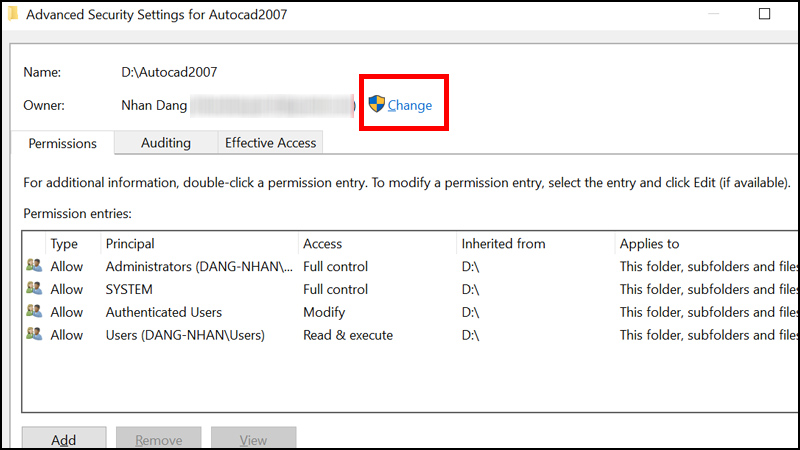The height and width of the screenshot is (450, 800).
Task: Click the View button
Action: tap(254, 439)
